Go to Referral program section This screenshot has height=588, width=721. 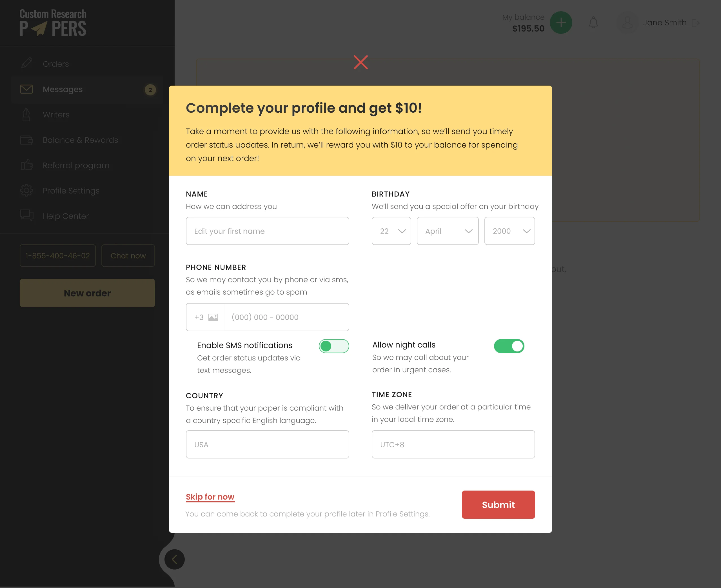point(76,165)
